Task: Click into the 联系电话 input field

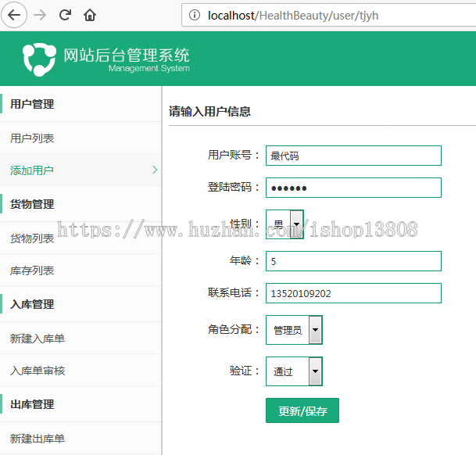Action: pyautogui.click(x=353, y=293)
